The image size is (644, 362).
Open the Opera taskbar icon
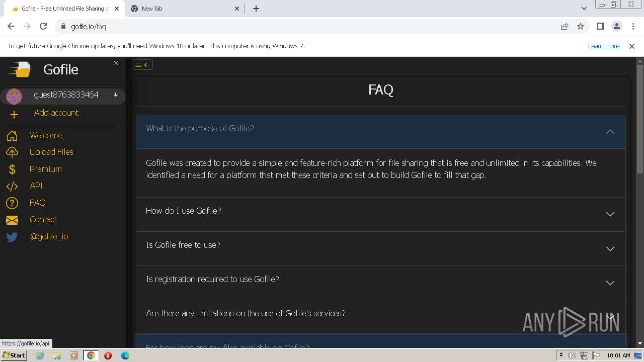108,355
